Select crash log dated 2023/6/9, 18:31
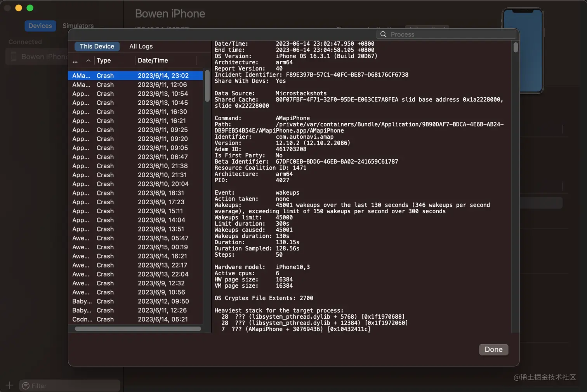This screenshot has width=587, height=392. [x=135, y=193]
